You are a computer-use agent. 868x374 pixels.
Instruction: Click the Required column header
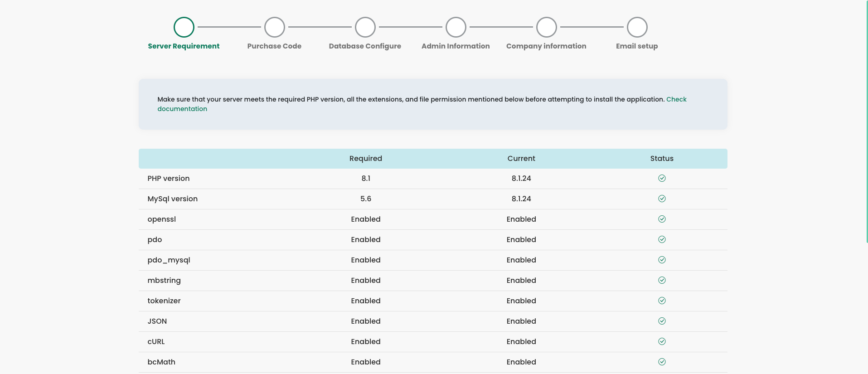point(366,159)
